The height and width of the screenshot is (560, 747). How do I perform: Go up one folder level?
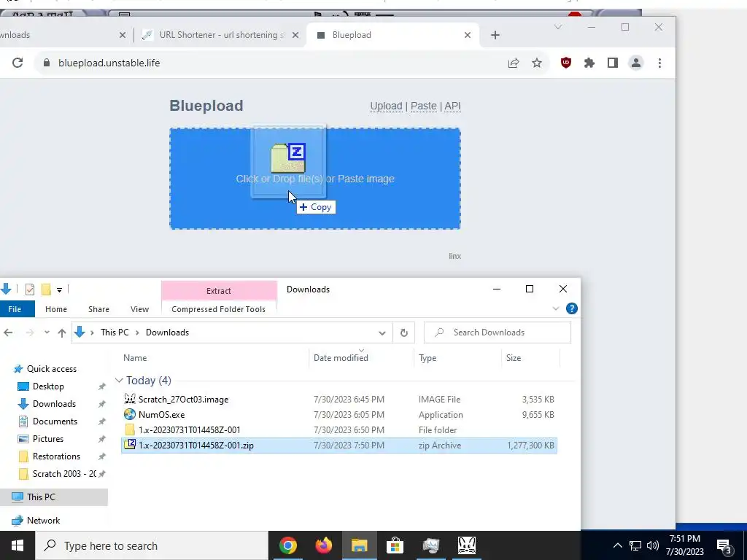(x=61, y=332)
